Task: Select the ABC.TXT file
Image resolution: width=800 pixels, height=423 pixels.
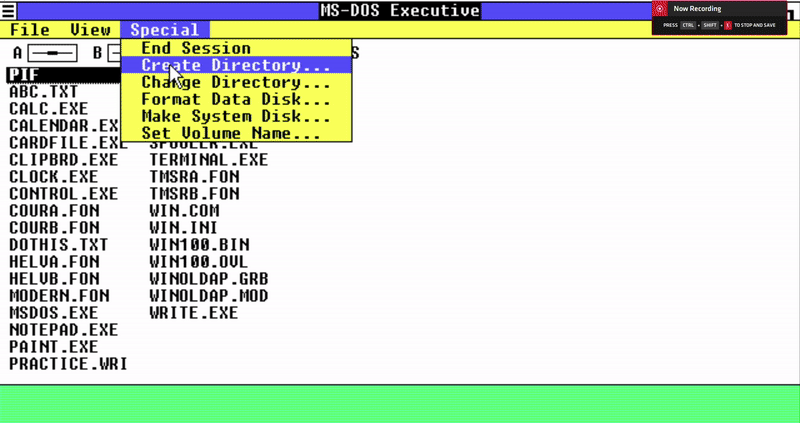Action: tap(43, 92)
